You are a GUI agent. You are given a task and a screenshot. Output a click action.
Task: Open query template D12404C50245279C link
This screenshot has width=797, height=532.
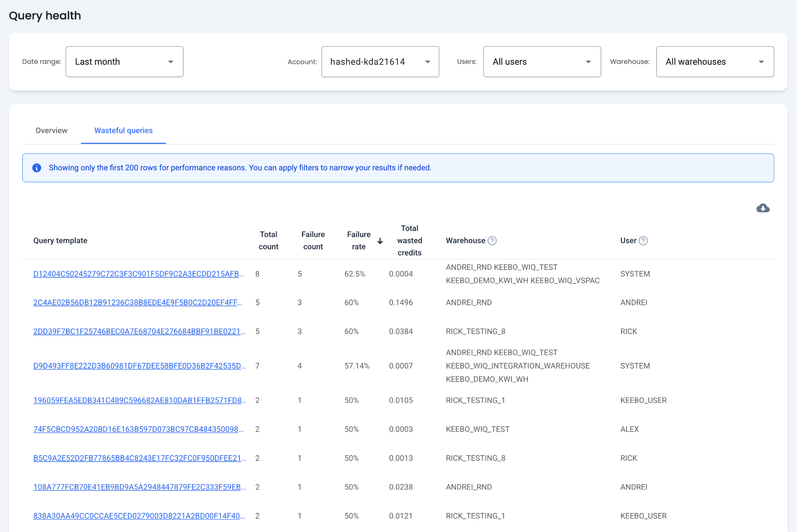click(139, 274)
